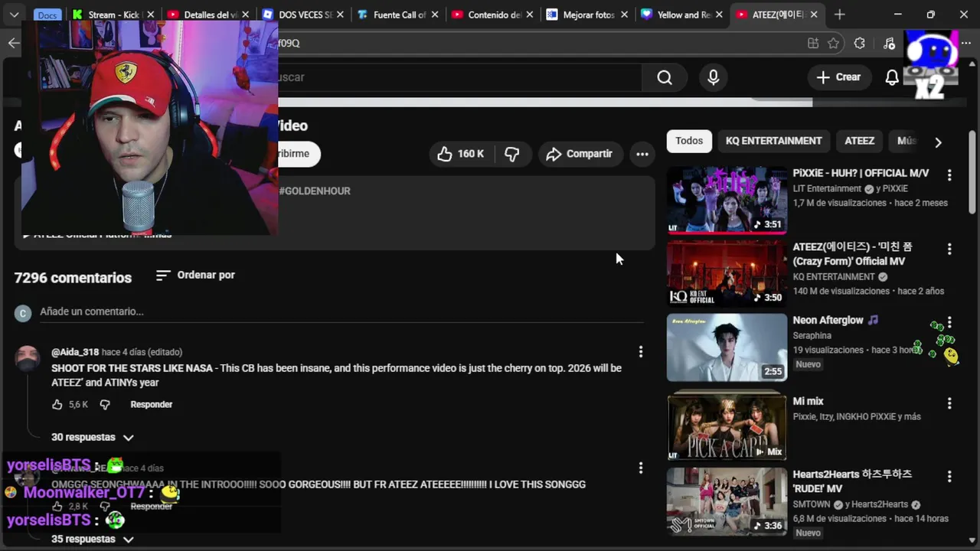980x551 pixels.
Task: Go back with browser back arrow
Action: click(13, 43)
